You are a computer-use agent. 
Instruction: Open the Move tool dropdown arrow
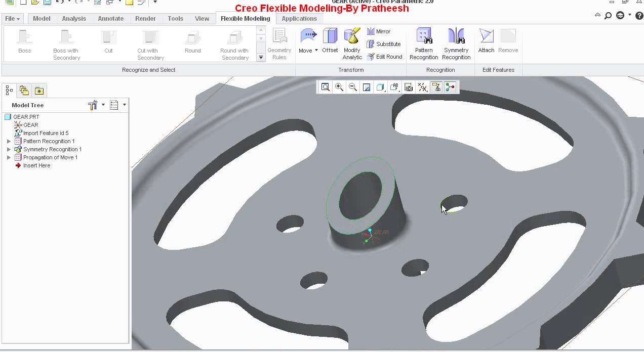click(316, 50)
